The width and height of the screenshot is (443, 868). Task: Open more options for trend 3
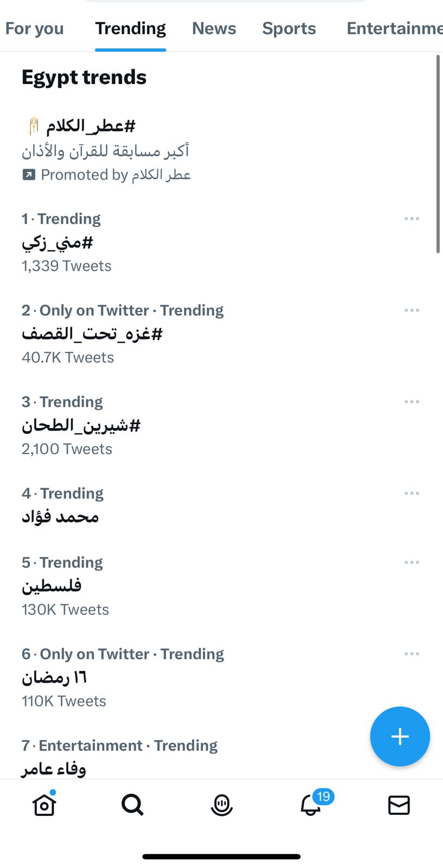[x=412, y=402]
